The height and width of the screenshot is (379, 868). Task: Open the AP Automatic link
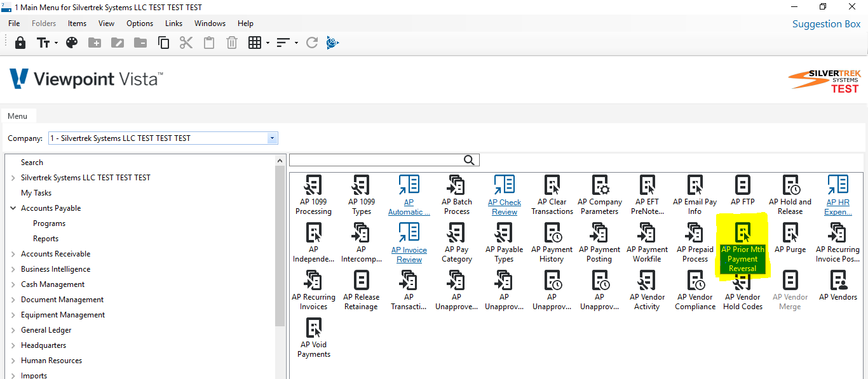(x=409, y=196)
